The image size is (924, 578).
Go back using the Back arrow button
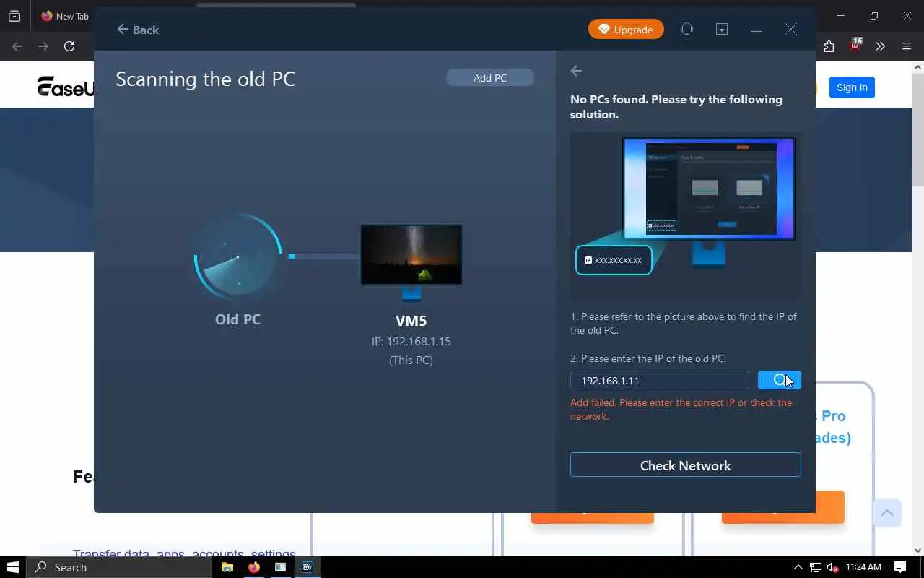pyautogui.click(x=137, y=30)
